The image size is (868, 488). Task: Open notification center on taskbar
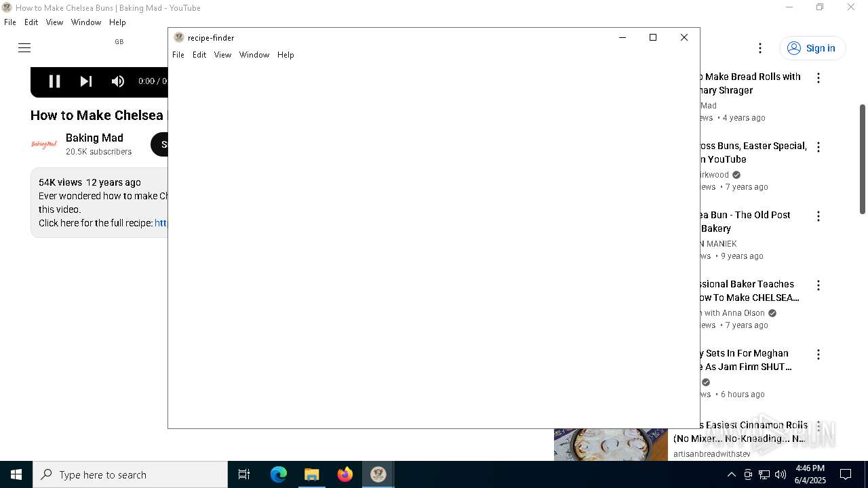pyautogui.click(x=846, y=474)
